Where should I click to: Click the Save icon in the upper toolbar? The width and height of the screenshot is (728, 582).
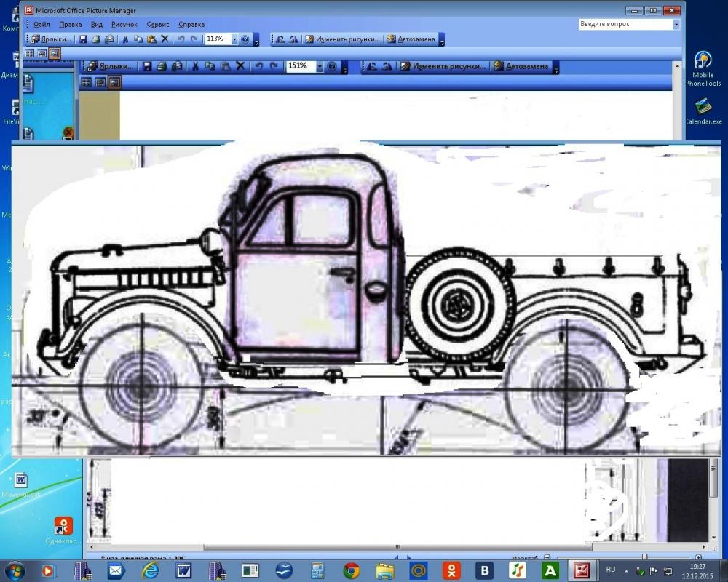pyautogui.click(x=83, y=39)
